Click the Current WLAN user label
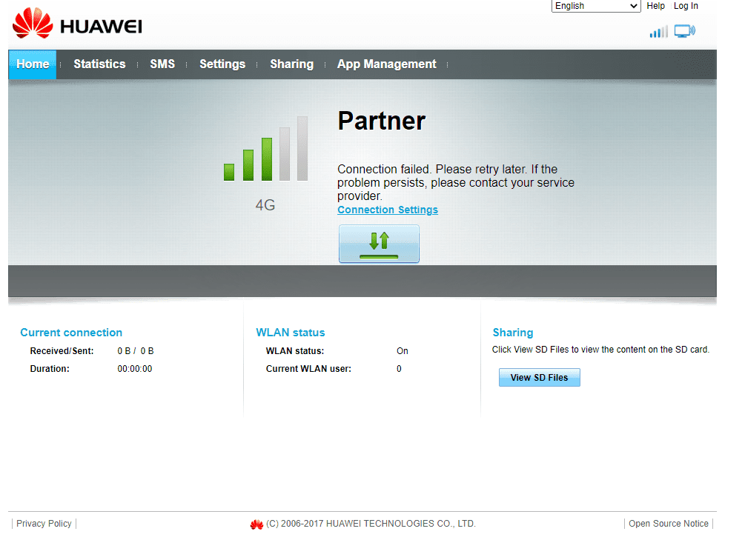The width and height of the screenshot is (745, 560). (x=308, y=369)
